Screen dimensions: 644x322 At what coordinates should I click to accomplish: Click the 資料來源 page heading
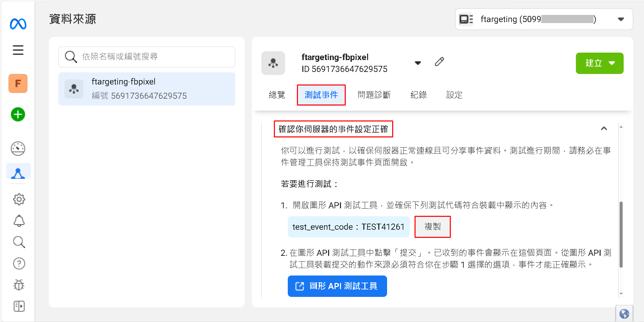[73, 19]
